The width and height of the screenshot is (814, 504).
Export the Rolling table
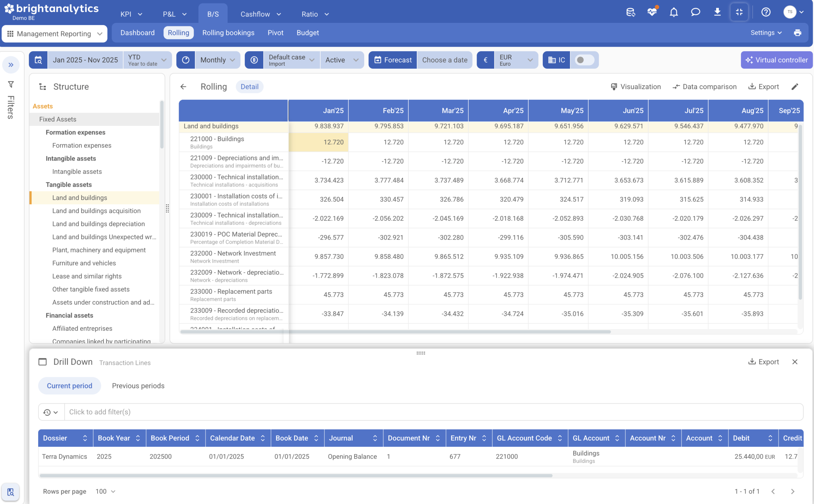[x=763, y=87]
